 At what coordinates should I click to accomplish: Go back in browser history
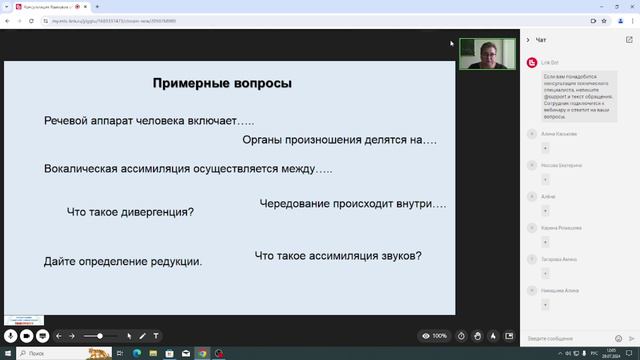[7, 21]
